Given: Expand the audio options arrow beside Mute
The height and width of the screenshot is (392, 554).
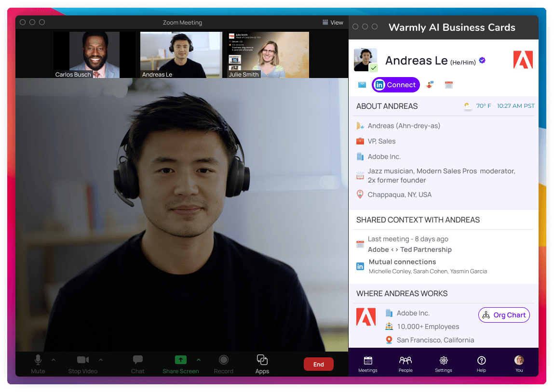Looking at the screenshot, I should (54, 360).
